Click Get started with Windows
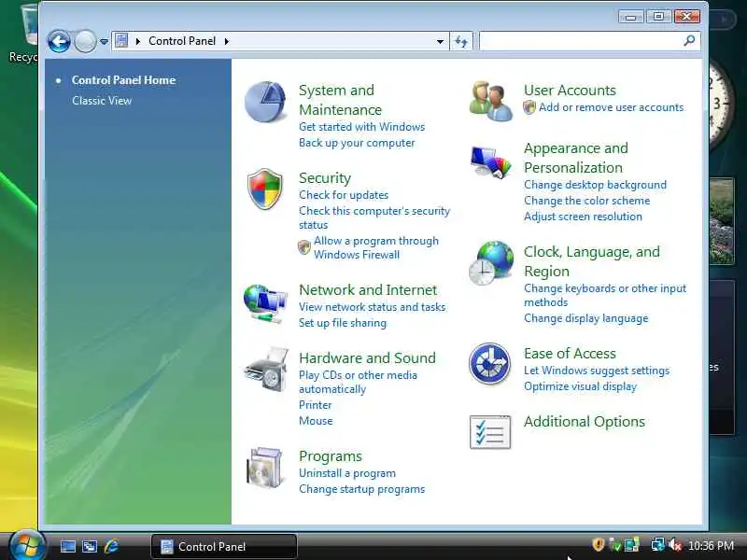This screenshot has width=747, height=560. pos(361,127)
